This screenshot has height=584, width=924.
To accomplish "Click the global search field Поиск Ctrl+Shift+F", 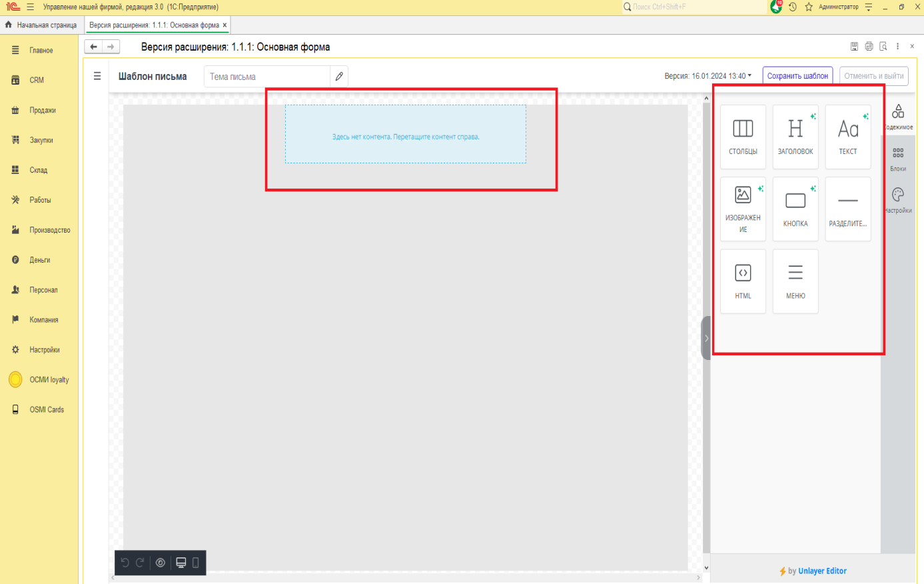I will click(x=693, y=7).
